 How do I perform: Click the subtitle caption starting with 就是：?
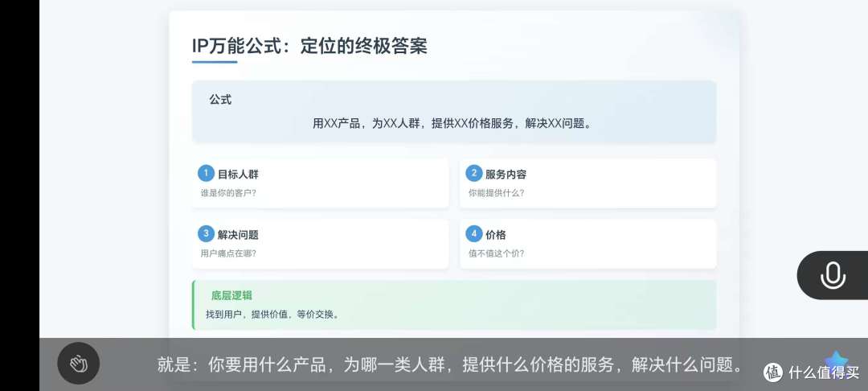click(450, 364)
